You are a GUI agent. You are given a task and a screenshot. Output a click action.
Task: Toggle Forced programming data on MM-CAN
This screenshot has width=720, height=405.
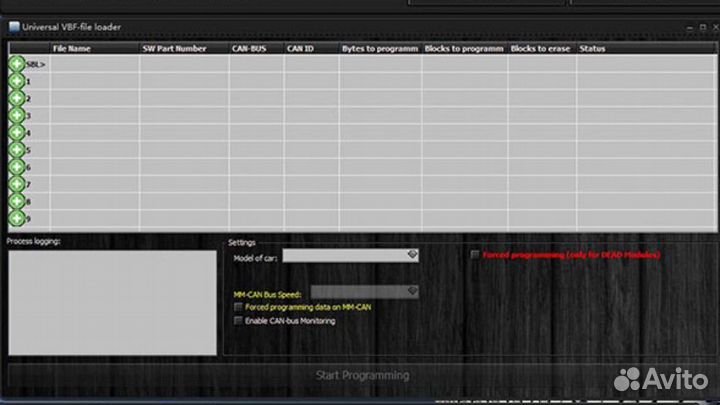tap(237, 307)
